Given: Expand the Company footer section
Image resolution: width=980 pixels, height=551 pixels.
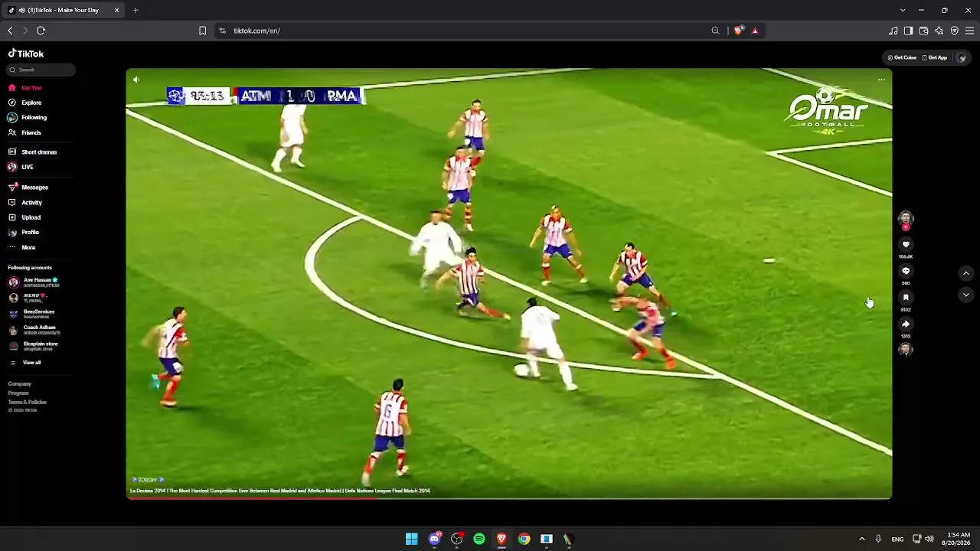Looking at the screenshot, I should [x=20, y=383].
